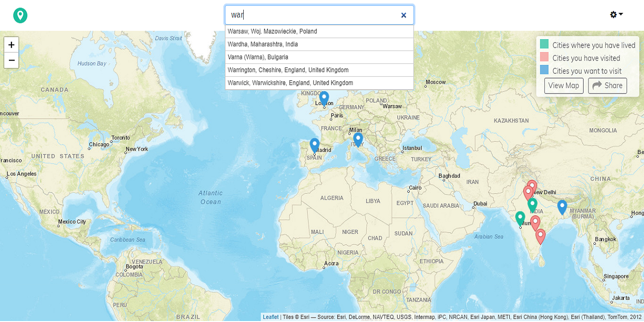Clear the search box with the X
Viewport: 644px width, 322px height.
[403, 15]
